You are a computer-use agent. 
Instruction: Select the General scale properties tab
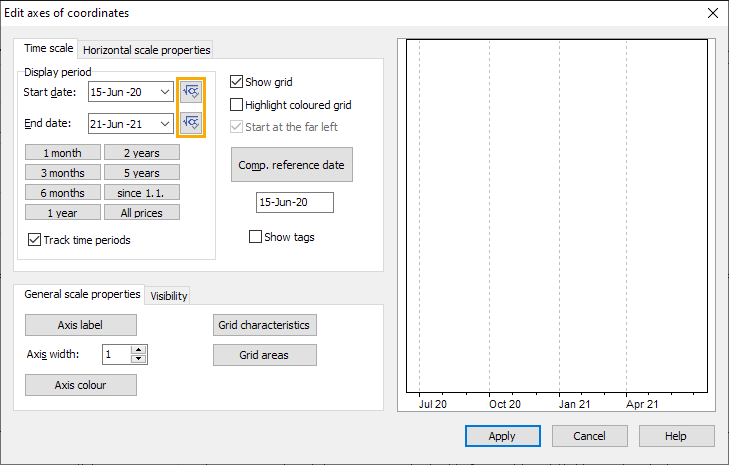click(x=82, y=295)
